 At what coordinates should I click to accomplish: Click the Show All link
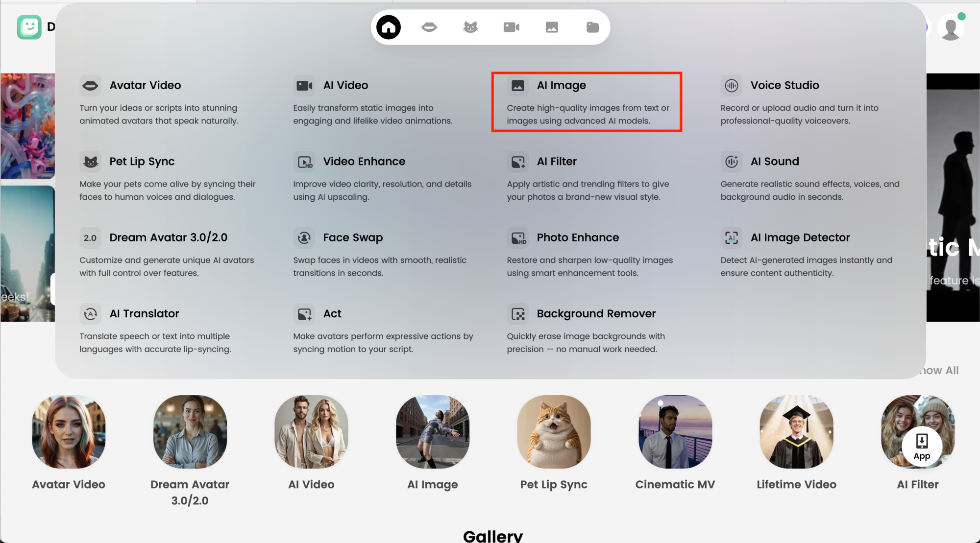(939, 370)
